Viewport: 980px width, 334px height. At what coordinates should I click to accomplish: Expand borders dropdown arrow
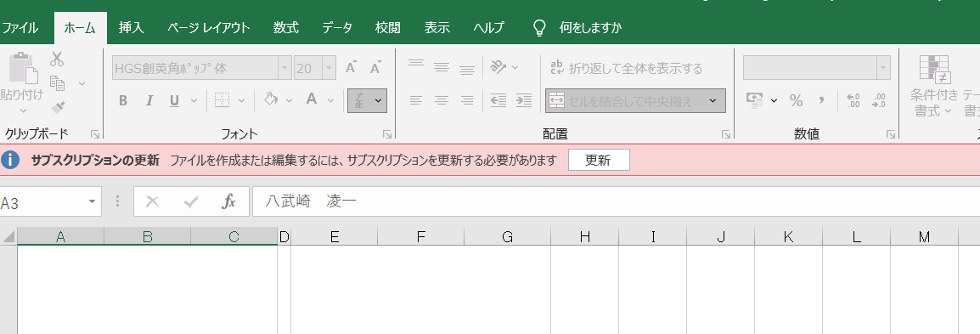241,100
